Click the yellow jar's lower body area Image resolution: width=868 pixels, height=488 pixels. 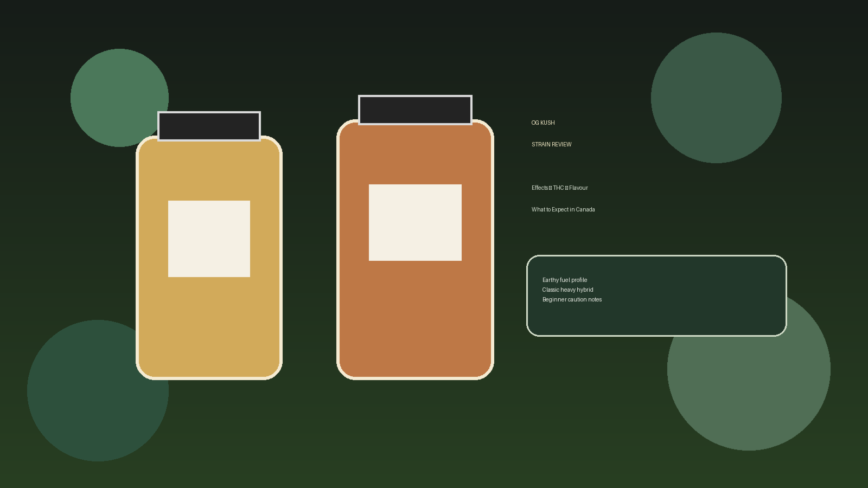209,328
